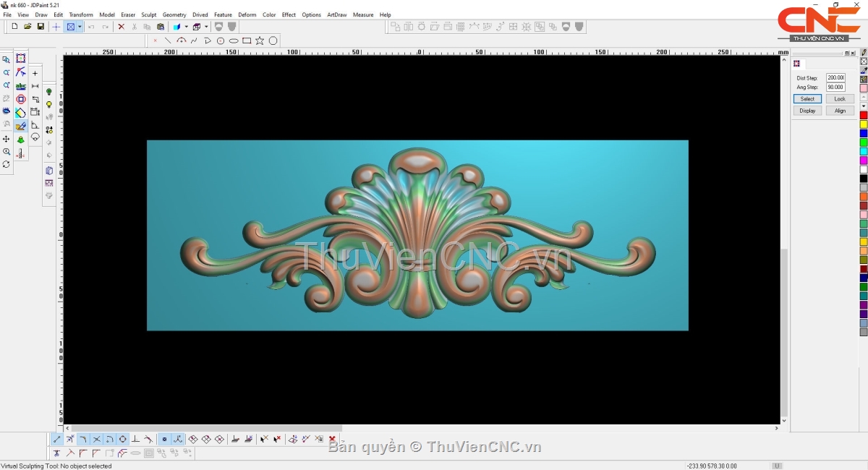Choose the spline curve tool
The image size is (868, 470).
tap(194, 40)
